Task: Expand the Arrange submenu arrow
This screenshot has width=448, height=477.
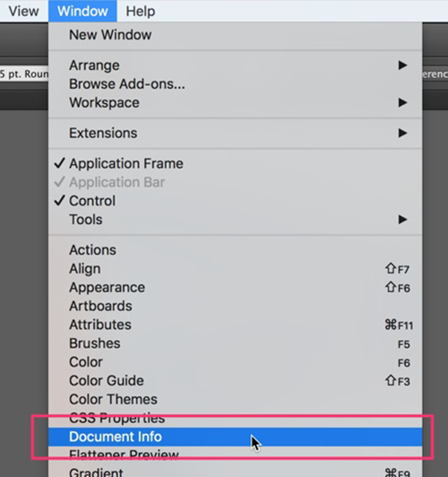Action: pos(402,65)
